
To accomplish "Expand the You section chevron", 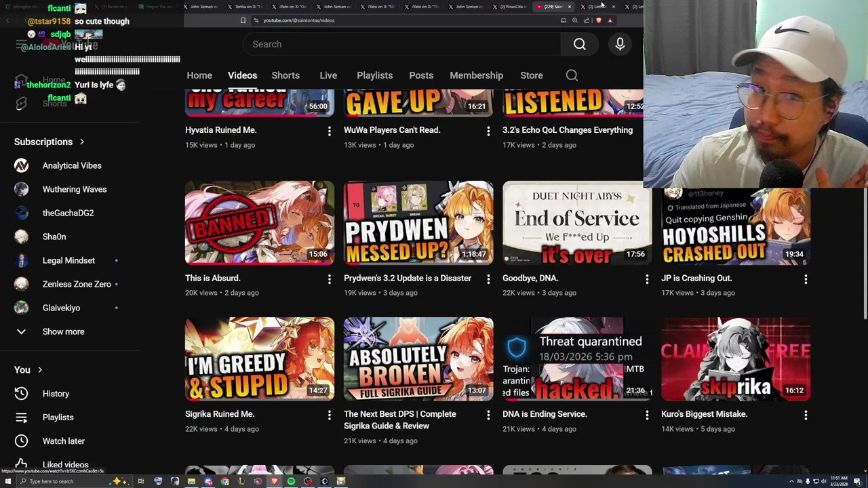I will click(40, 370).
